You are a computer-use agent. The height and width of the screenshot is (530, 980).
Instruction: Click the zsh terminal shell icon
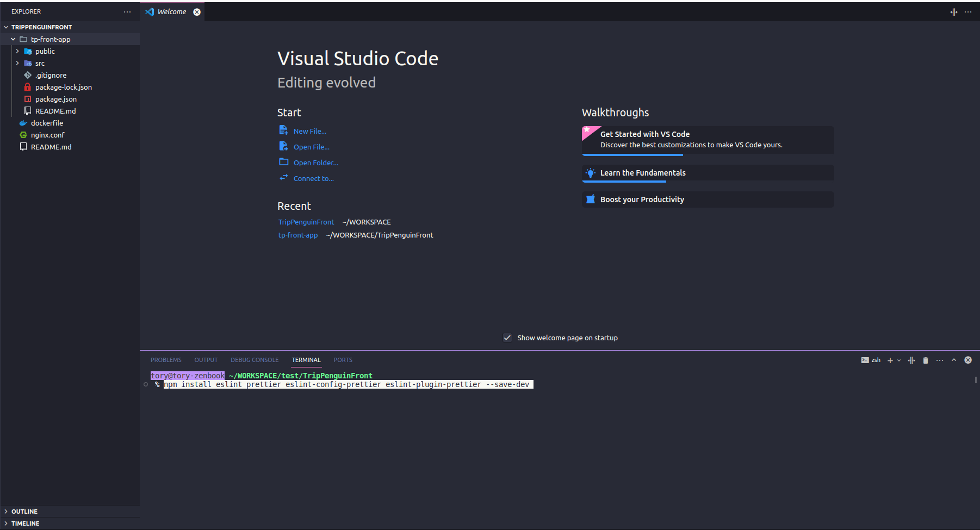pyautogui.click(x=865, y=360)
